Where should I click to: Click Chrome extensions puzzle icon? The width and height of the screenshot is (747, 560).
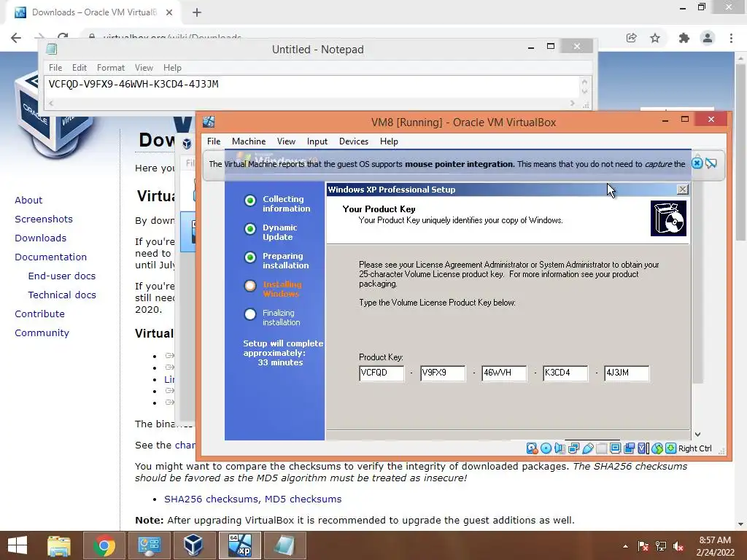pyautogui.click(x=684, y=38)
